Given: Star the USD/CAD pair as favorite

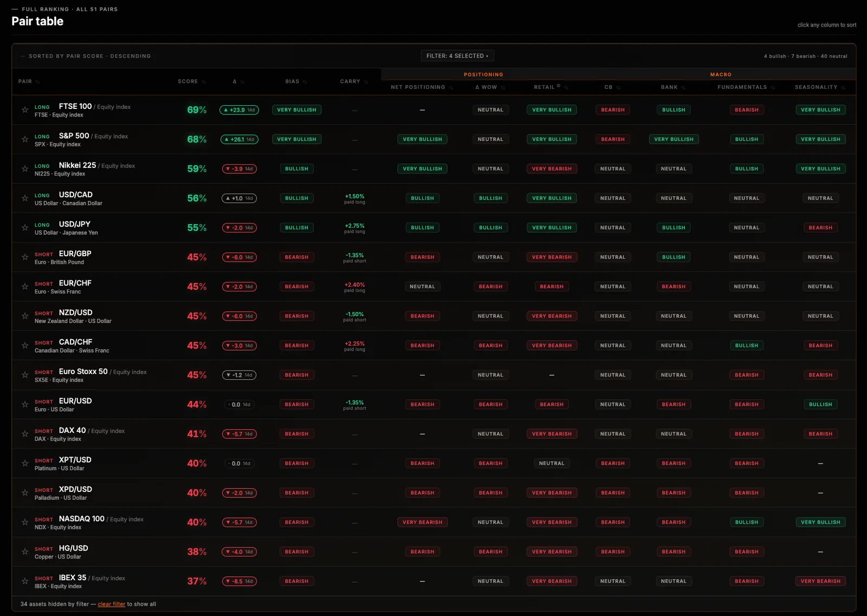Looking at the screenshot, I should [x=25, y=198].
